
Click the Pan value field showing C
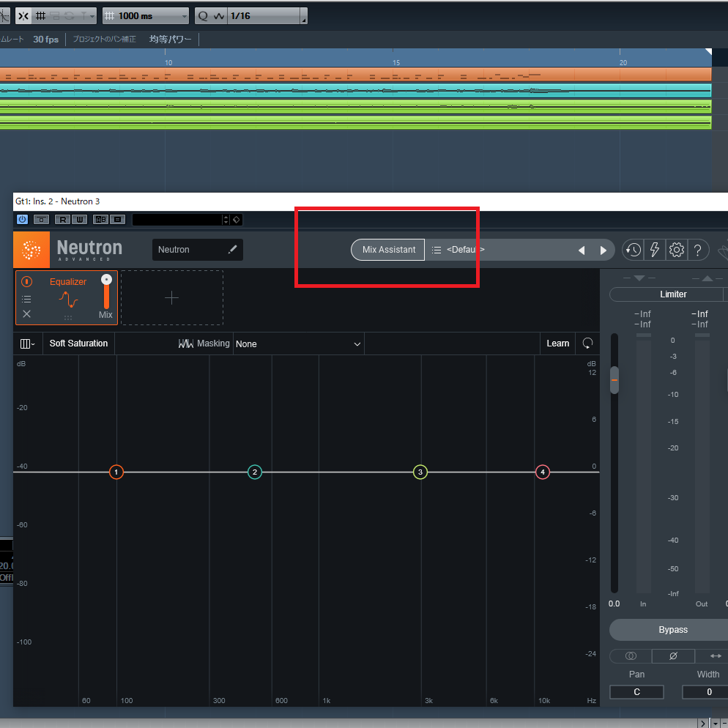636,692
